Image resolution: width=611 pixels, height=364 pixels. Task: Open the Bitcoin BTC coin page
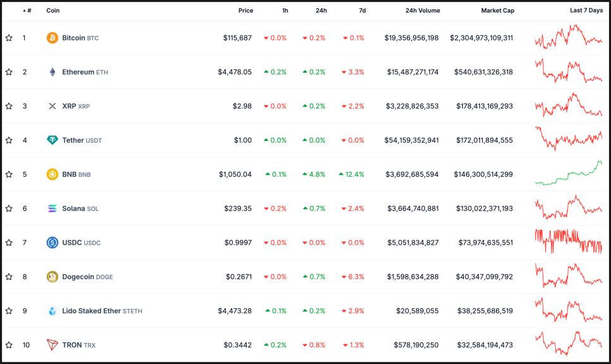click(x=80, y=38)
